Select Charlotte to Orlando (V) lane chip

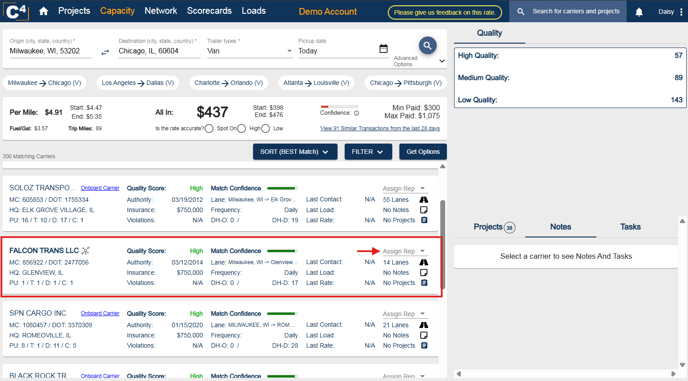click(229, 83)
